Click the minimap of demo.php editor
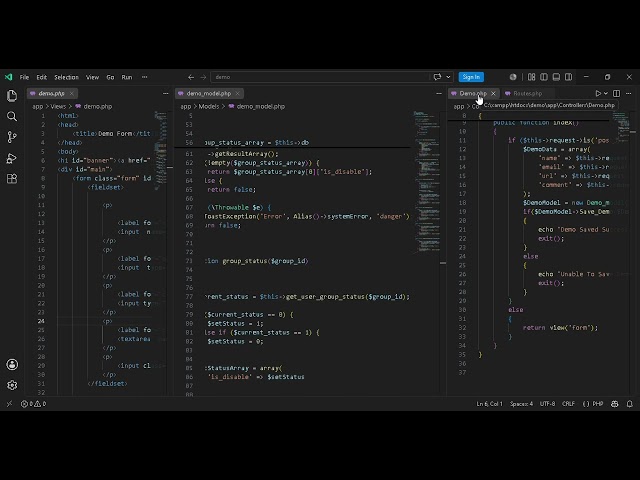This screenshot has width=640, height=480. (x=160, y=150)
